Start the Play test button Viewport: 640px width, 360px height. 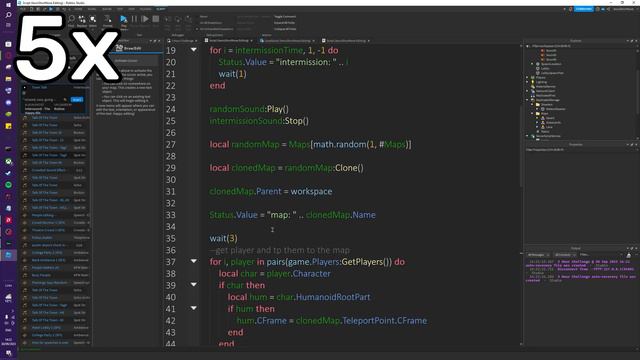124,20
